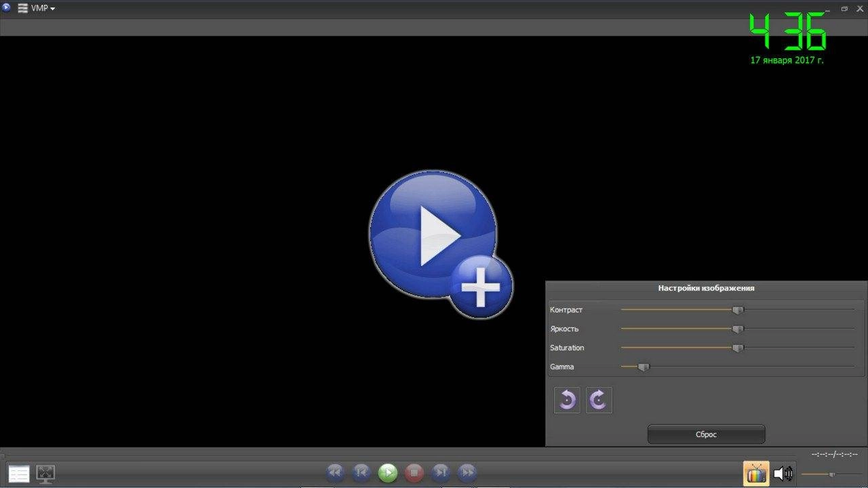Click the rewind button

click(335, 472)
